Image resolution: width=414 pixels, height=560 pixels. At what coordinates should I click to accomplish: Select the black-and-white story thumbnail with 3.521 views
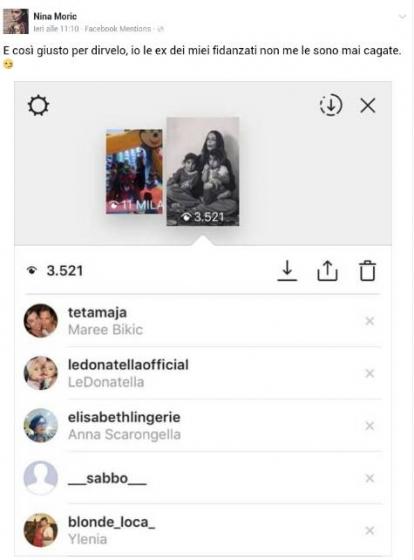click(203, 171)
